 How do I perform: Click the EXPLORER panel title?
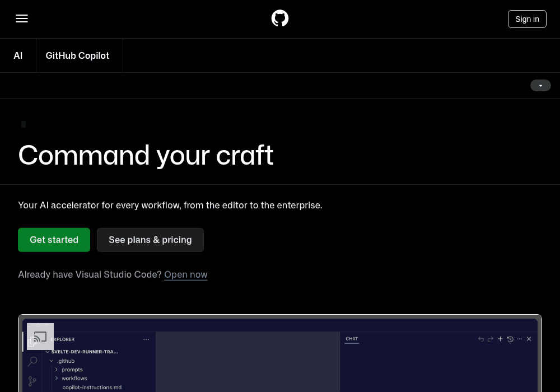click(63, 339)
